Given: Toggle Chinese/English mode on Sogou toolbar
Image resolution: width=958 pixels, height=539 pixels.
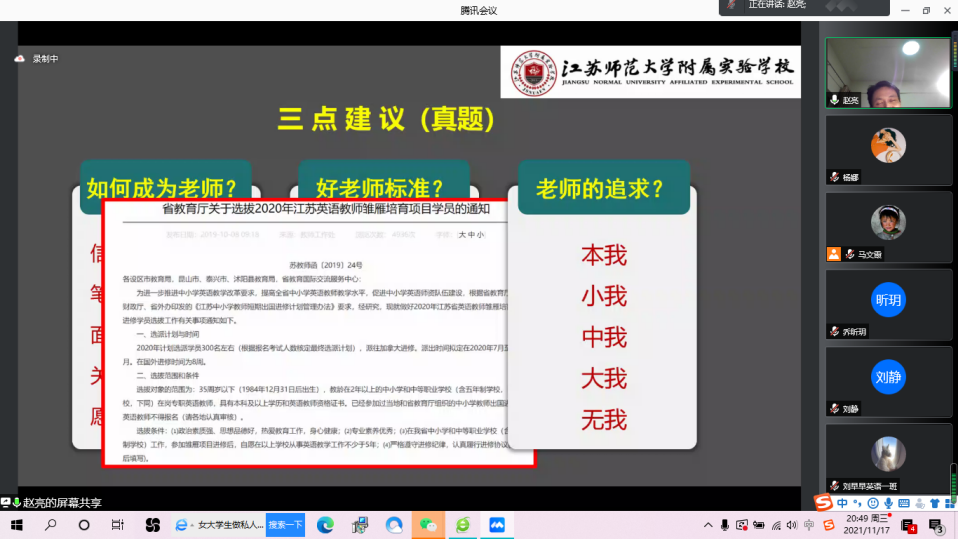Looking at the screenshot, I should [x=843, y=502].
